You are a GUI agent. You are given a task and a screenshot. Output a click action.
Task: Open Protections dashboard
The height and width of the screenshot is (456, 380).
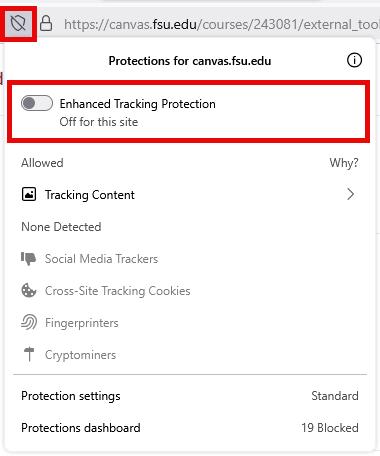(190, 428)
